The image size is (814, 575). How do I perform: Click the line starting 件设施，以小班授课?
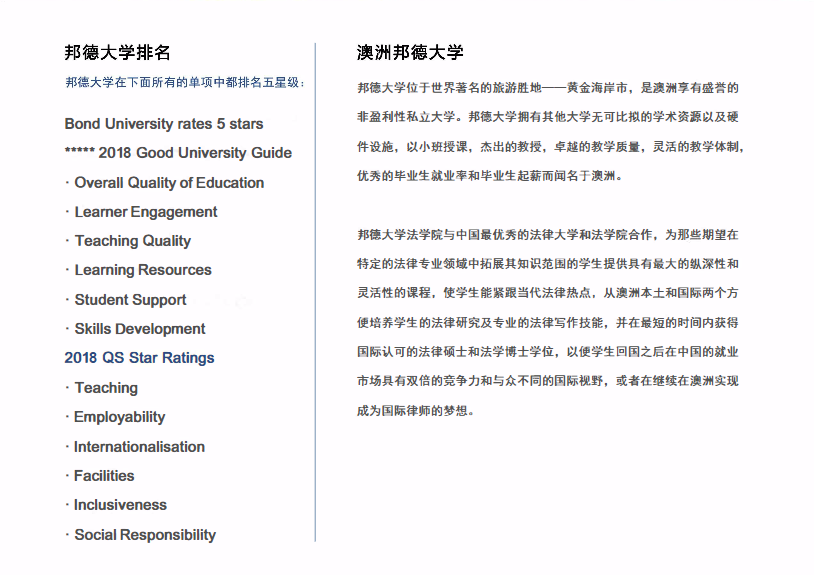pyautogui.click(x=551, y=147)
